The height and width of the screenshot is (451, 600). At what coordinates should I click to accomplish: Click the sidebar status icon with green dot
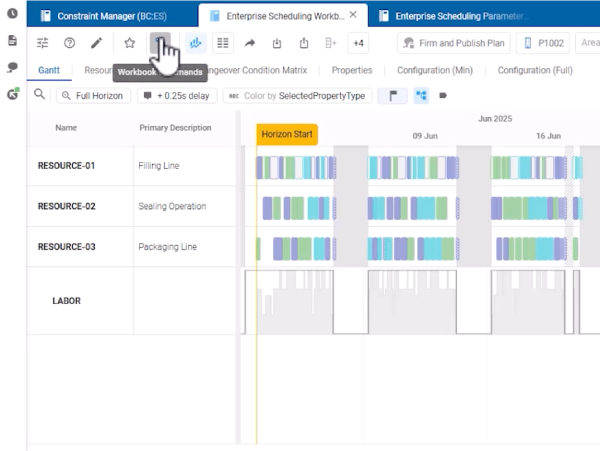(x=13, y=94)
